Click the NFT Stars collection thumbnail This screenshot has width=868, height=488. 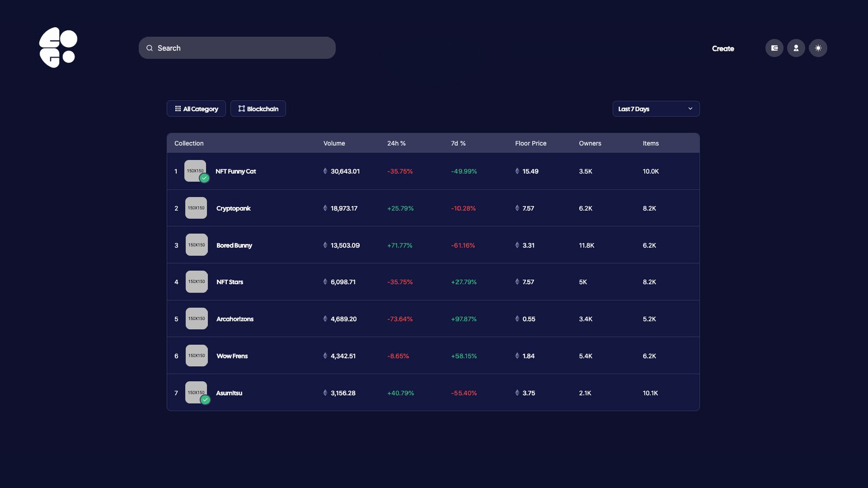(x=196, y=282)
